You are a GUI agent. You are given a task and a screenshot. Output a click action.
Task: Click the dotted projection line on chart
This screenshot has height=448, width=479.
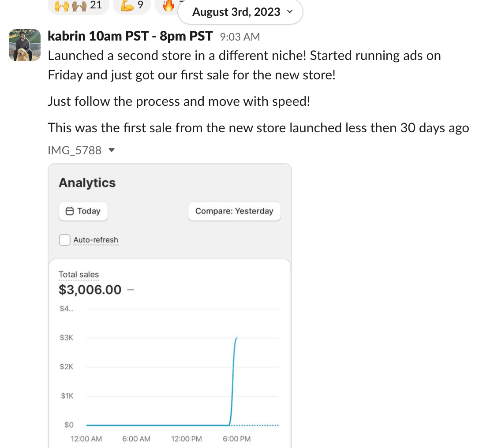pos(256,425)
